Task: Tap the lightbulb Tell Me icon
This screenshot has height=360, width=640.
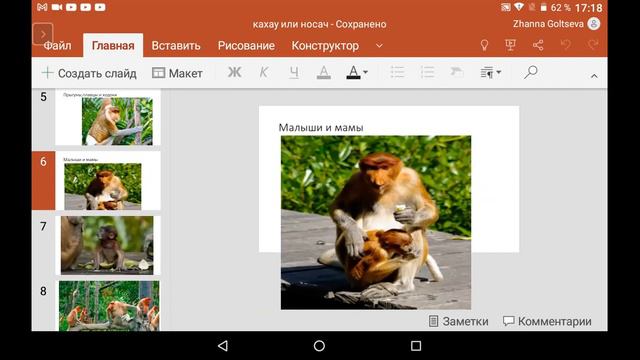Action: click(x=484, y=45)
